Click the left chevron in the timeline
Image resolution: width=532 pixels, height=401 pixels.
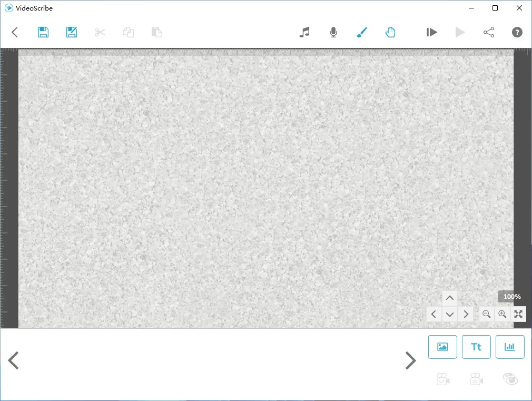tap(13, 360)
